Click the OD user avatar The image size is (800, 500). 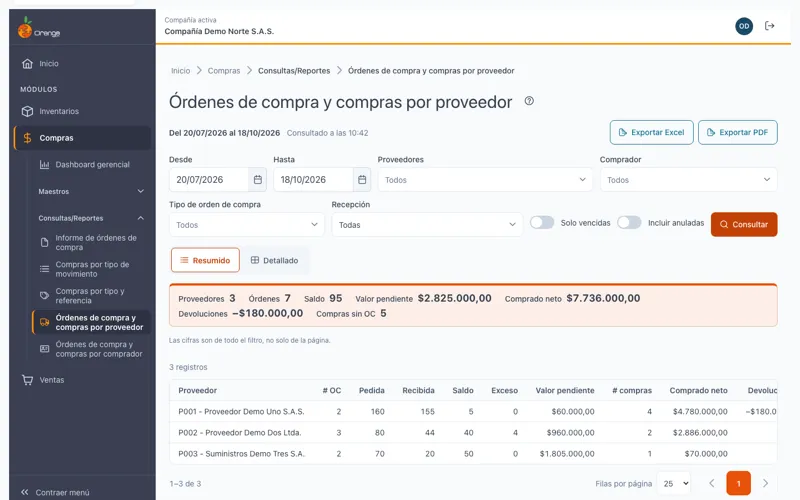pyautogui.click(x=744, y=26)
